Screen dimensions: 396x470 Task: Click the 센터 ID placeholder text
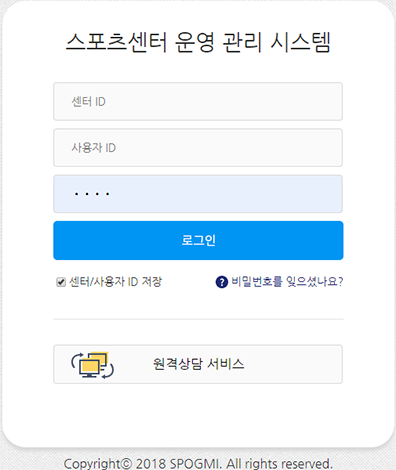88,102
